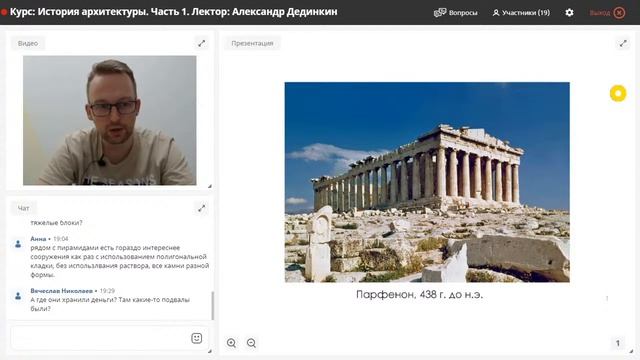Click the 19:04 timestamp on Анна's message
Screen dimensions: 640x360
[x=60, y=239]
